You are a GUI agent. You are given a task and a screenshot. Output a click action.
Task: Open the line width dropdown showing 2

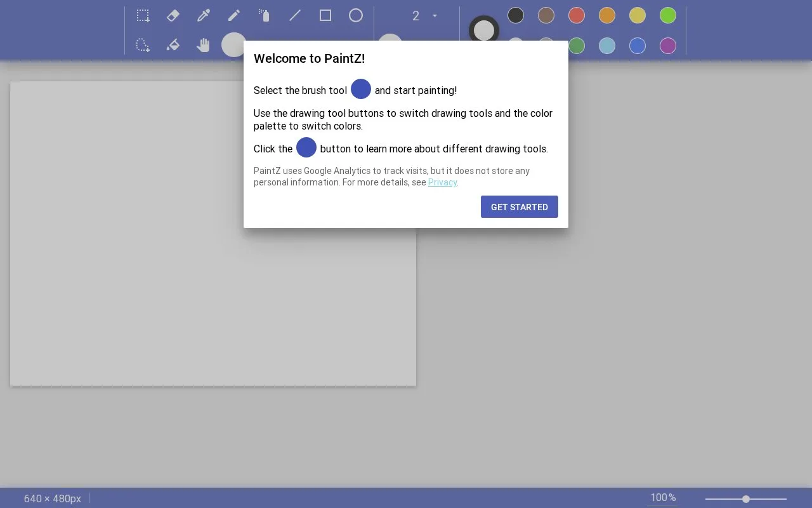tap(424, 16)
